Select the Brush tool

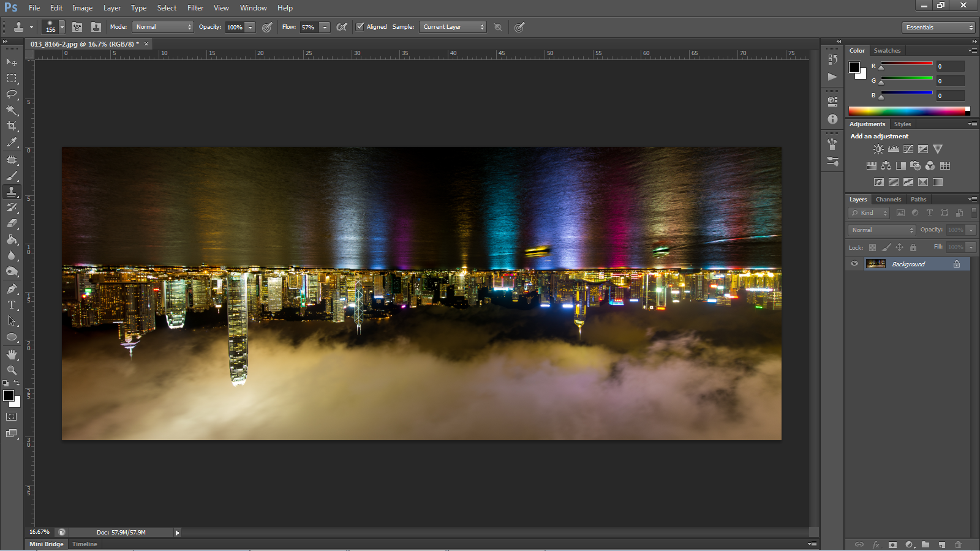(12, 176)
